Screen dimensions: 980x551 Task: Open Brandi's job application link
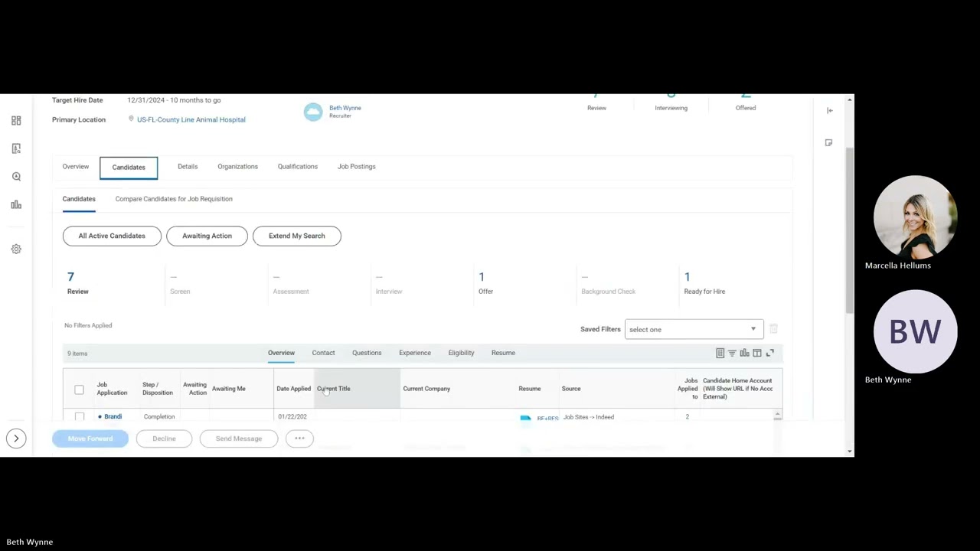coord(113,417)
